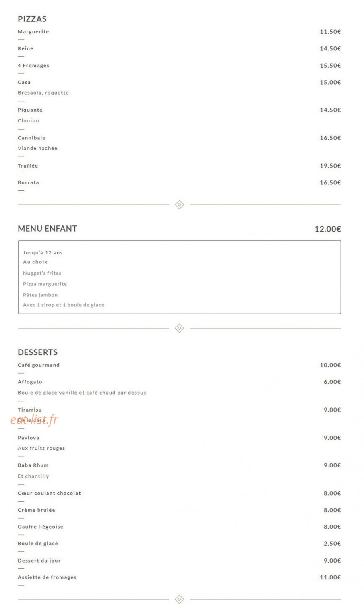Click the 12.00€ Menu Enfant price
This screenshot has width=364, height=604.
[x=328, y=229]
